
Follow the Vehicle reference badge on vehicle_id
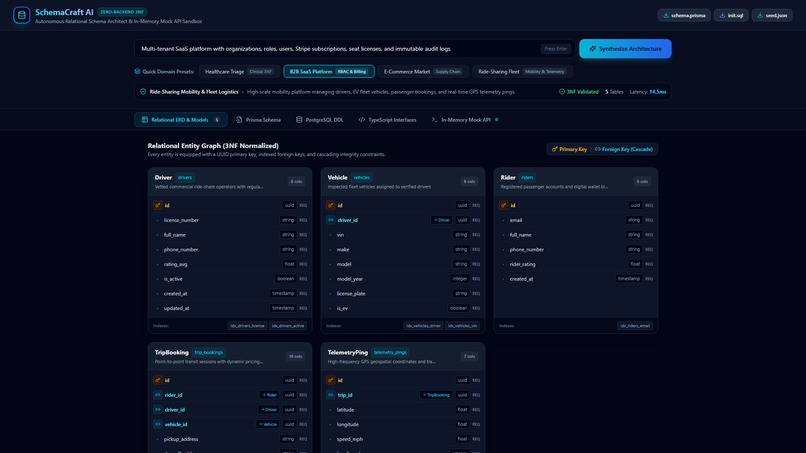pos(268,424)
